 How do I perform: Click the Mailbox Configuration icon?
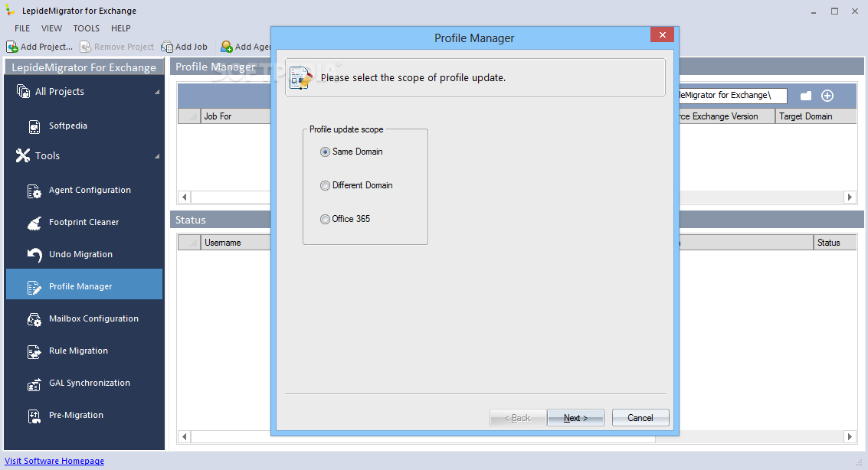[34, 320]
